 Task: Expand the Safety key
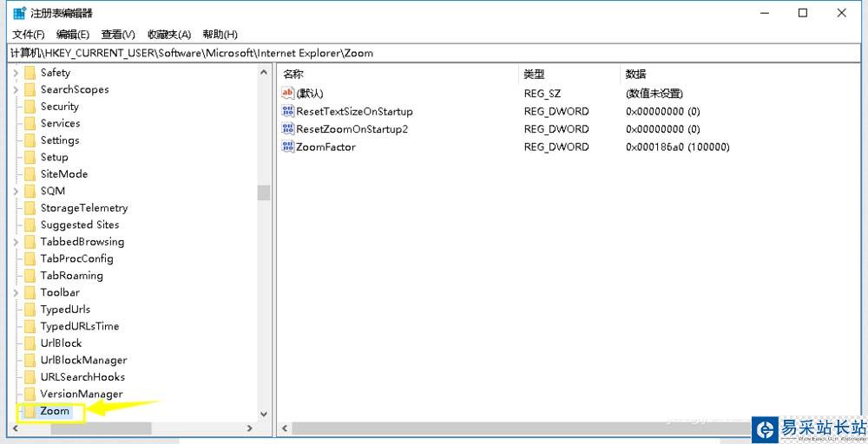coord(16,73)
